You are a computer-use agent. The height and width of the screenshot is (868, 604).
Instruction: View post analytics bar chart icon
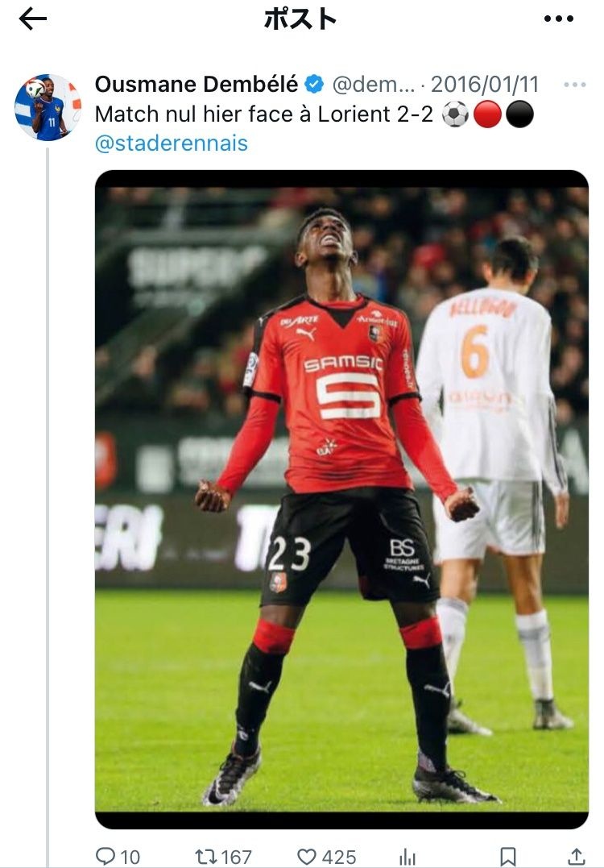407,858
